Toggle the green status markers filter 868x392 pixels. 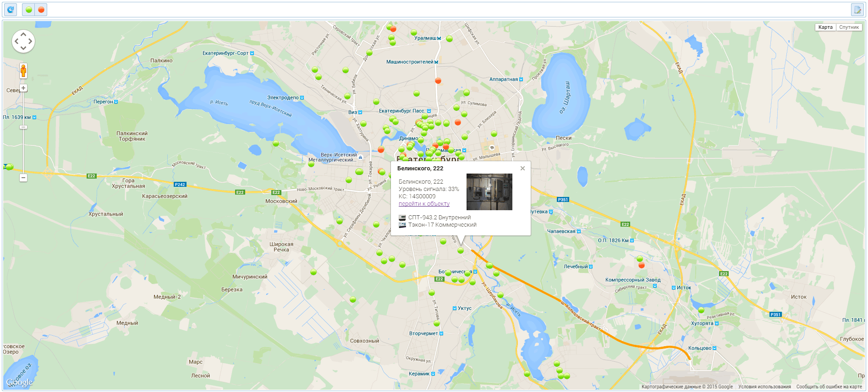pyautogui.click(x=29, y=10)
